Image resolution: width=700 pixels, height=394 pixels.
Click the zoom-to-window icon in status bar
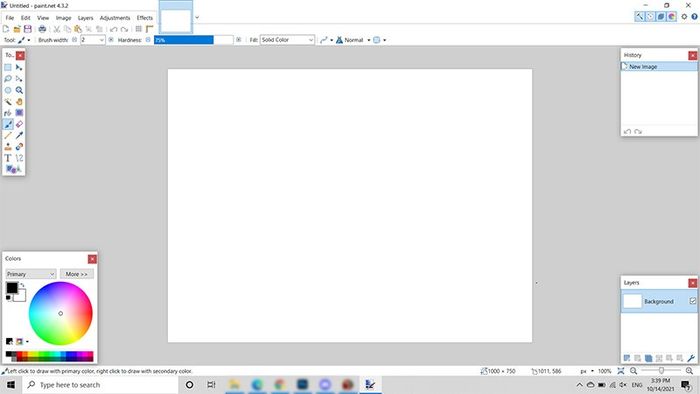(x=621, y=371)
